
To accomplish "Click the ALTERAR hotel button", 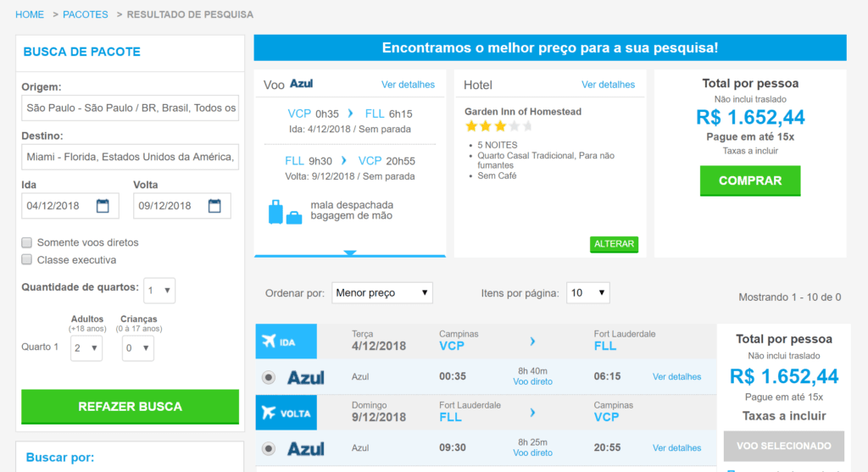I will tap(614, 244).
